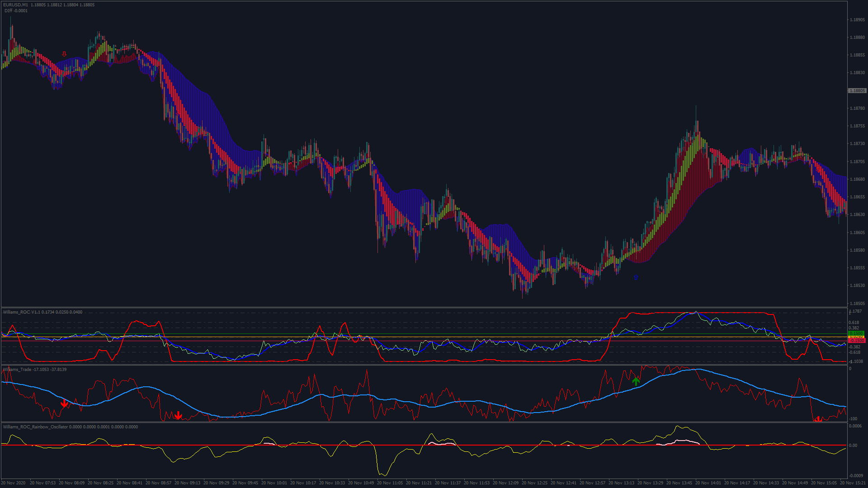Click the green 0.1500 level label
This screenshot has width=868, height=488.
(856, 333)
